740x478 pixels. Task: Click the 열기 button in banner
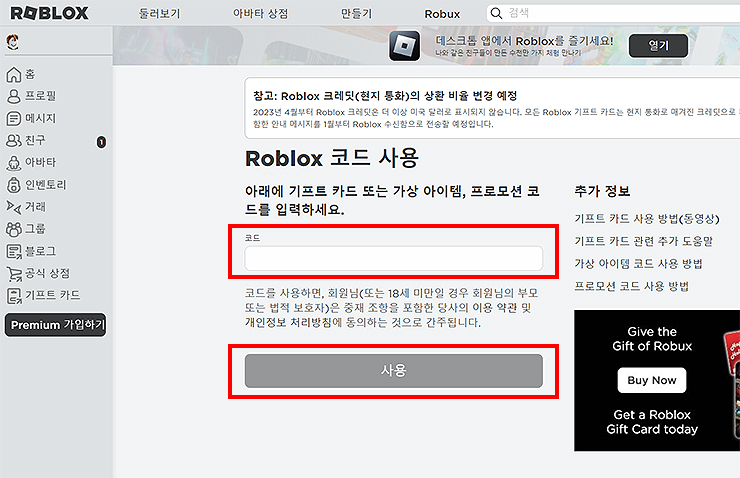pyautogui.click(x=658, y=46)
